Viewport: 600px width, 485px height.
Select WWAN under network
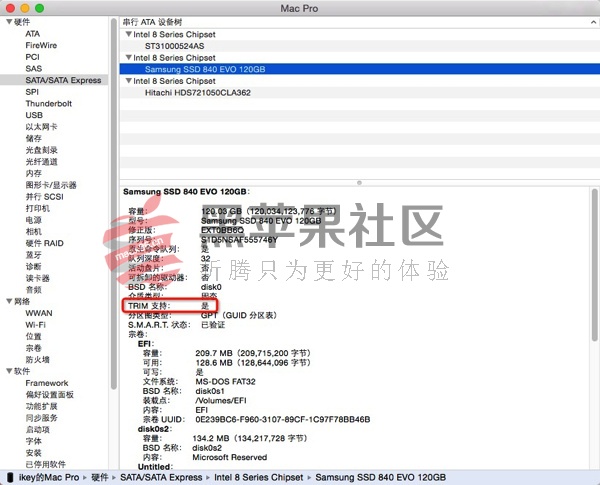pyautogui.click(x=39, y=313)
